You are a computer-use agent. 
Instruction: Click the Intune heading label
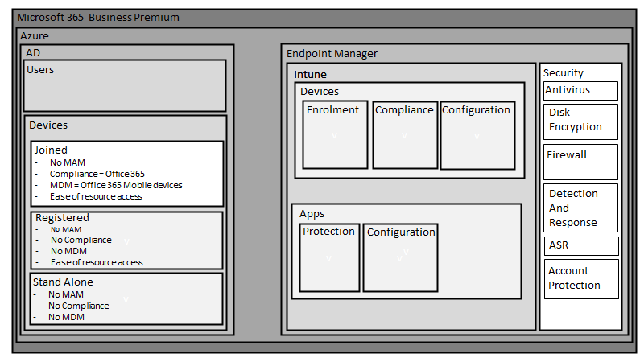[310, 74]
